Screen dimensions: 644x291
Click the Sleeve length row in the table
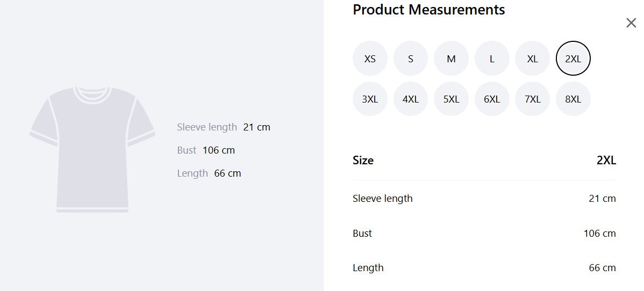(x=484, y=199)
